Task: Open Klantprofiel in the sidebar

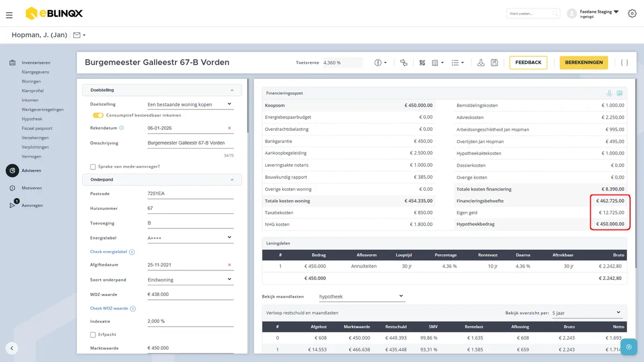Action: [x=33, y=91]
